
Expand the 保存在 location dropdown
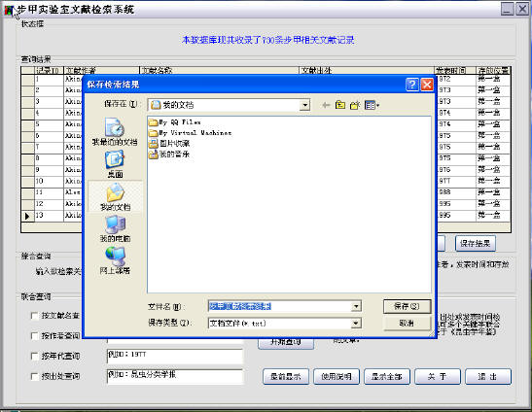pyautogui.click(x=304, y=105)
